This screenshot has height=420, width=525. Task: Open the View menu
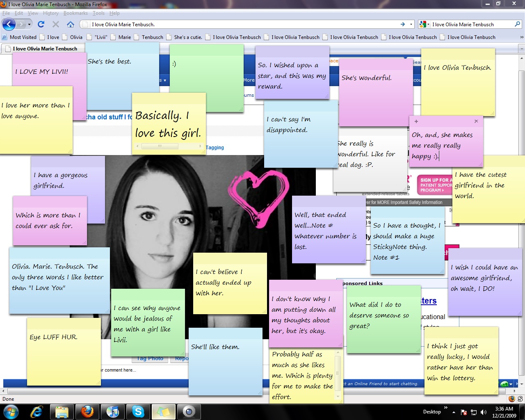click(33, 13)
